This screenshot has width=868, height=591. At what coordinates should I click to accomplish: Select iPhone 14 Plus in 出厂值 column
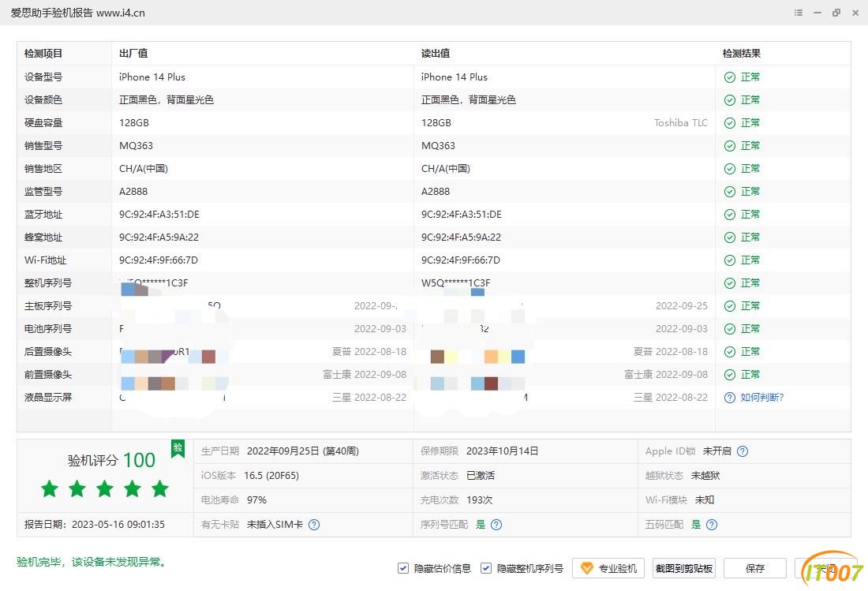click(x=152, y=77)
